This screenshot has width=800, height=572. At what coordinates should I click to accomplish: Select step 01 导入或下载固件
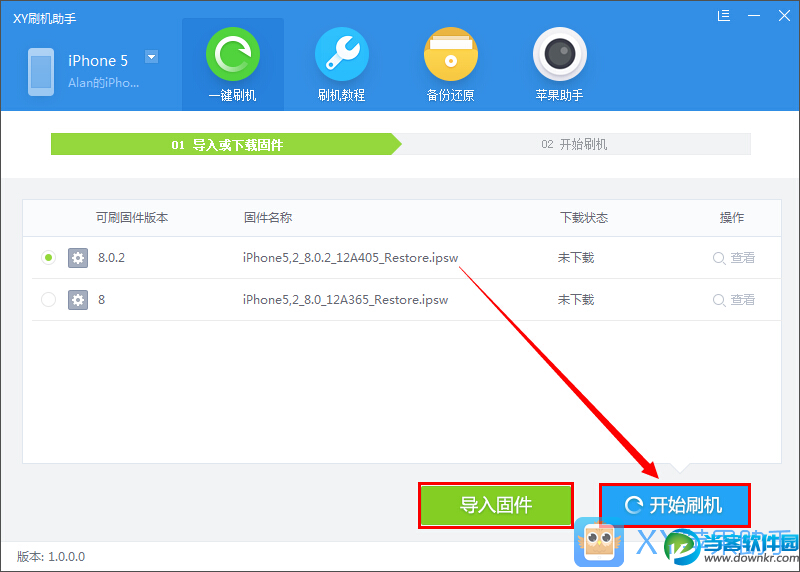click(226, 144)
